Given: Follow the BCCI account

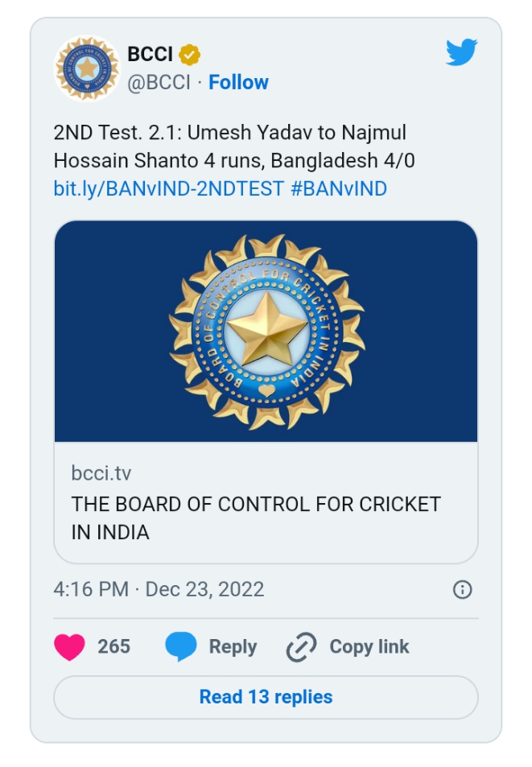Looking at the screenshot, I should point(238,82).
